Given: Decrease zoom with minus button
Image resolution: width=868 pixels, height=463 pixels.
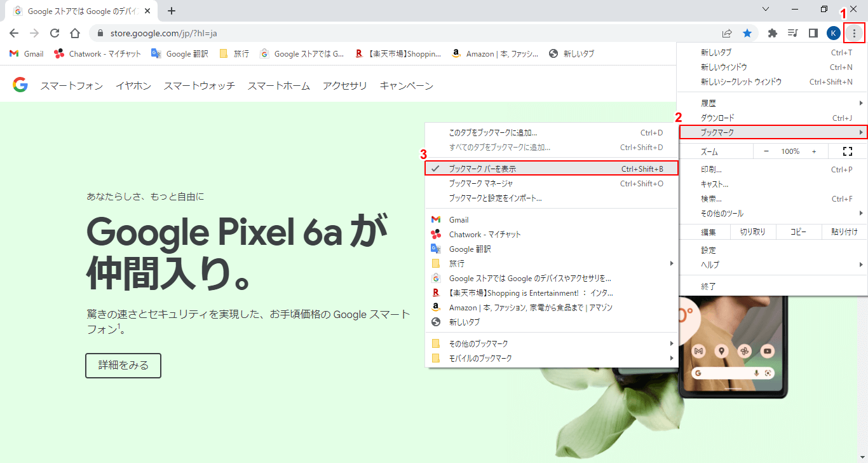Looking at the screenshot, I should pyautogui.click(x=766, y=151).
